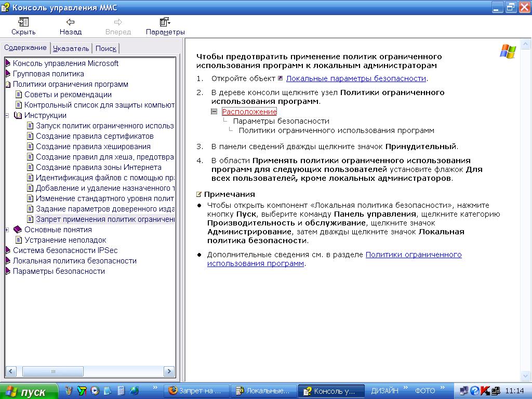Image resolution: width=532 pixels, height=399 pixels.
Task: Open Добавление и удаление назначенного page icon
Action: coord(30,188)
